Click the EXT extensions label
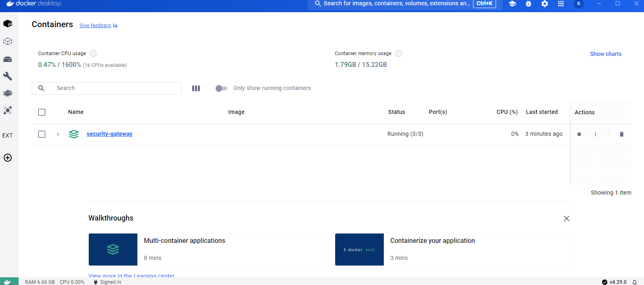This screenshot has width=644, height=285. tap(7, 135)
